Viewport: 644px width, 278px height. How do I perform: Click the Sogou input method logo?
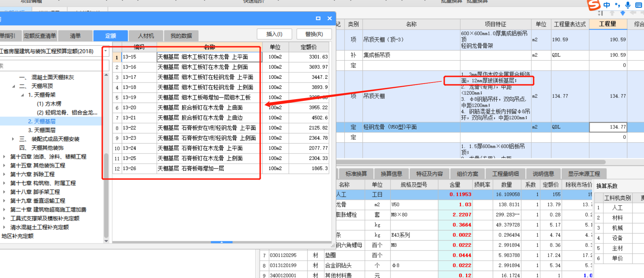(x=593, y=5)
